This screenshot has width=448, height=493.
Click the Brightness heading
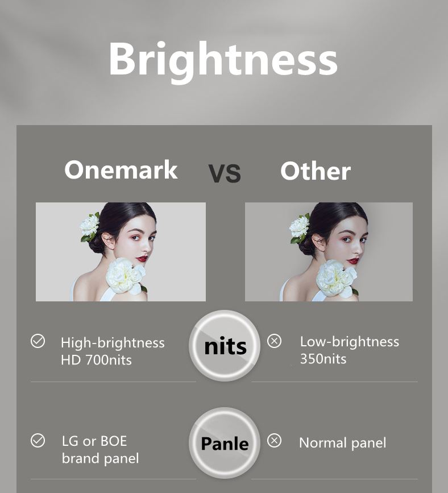223,61
